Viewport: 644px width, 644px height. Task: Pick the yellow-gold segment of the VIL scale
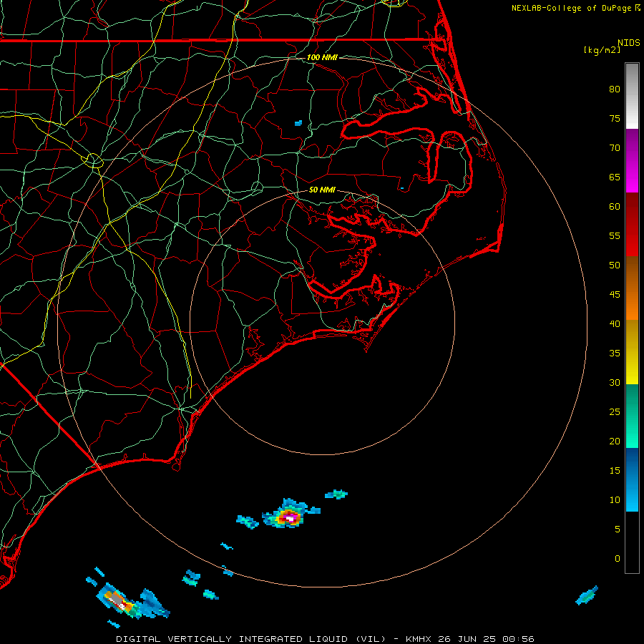(632, 352)
